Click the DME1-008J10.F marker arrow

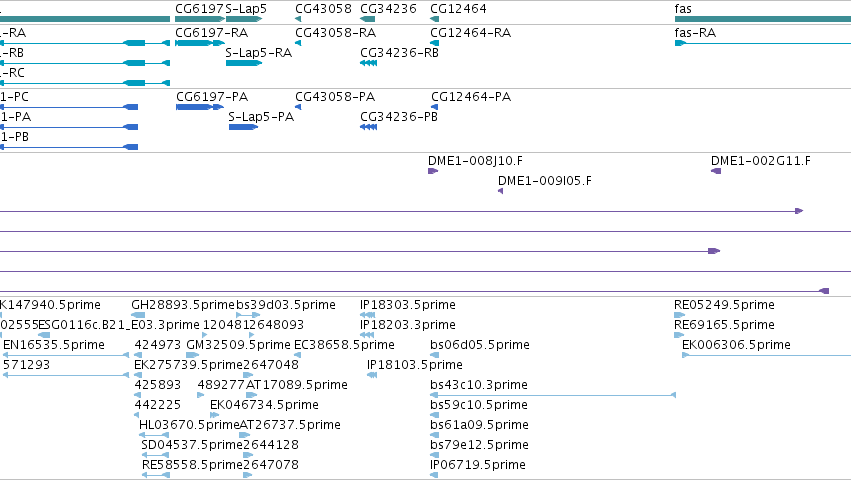tap(433, 171)
